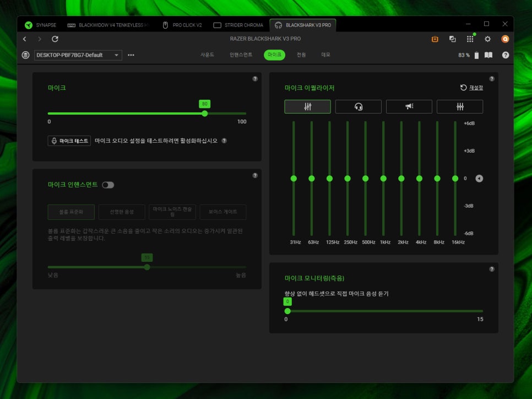The image size is (532, 399).
Task: Click the 1kHz equalizer slider handle
Action: tap(383, 179)
